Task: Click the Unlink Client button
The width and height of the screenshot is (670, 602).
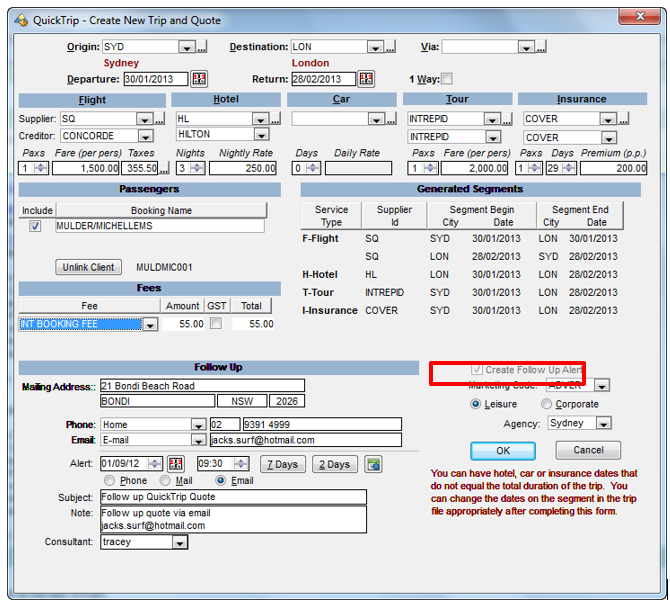Action: point(88,267)
